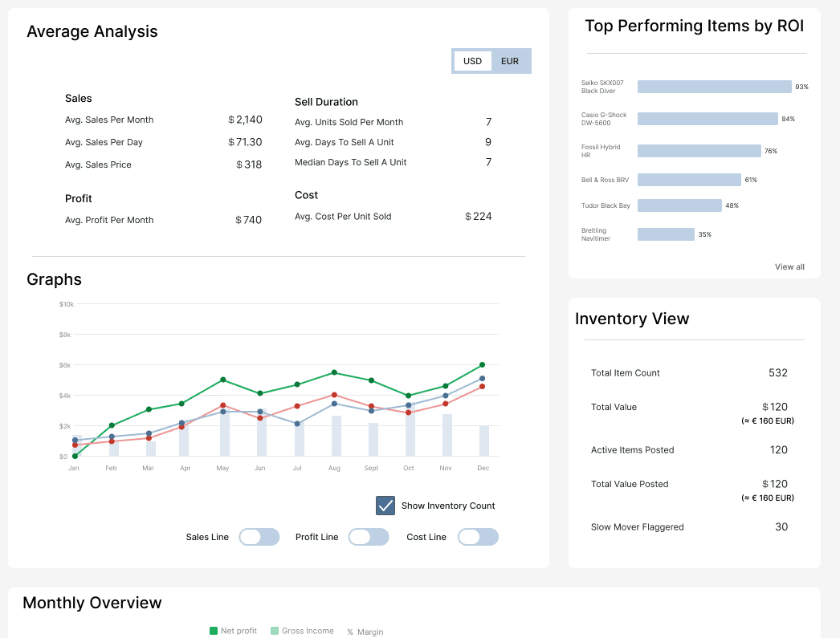Uncheck Show Inventory Count checkbox
The width and height of the screenshot is (840, 638).
(x=385, y=506)
